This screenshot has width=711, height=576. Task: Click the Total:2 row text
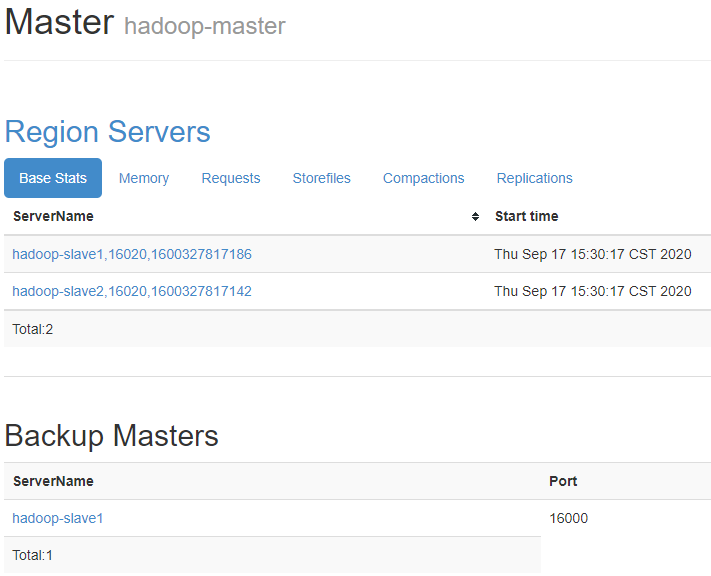point(33,329)
